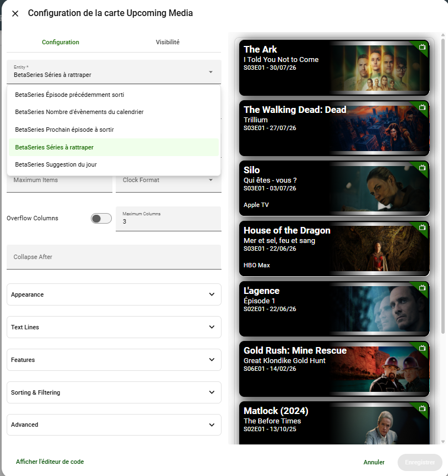The height and width of the screenshot is (476, 448).
Task: Click the TV icon on L'agence card
Action: 422,288
